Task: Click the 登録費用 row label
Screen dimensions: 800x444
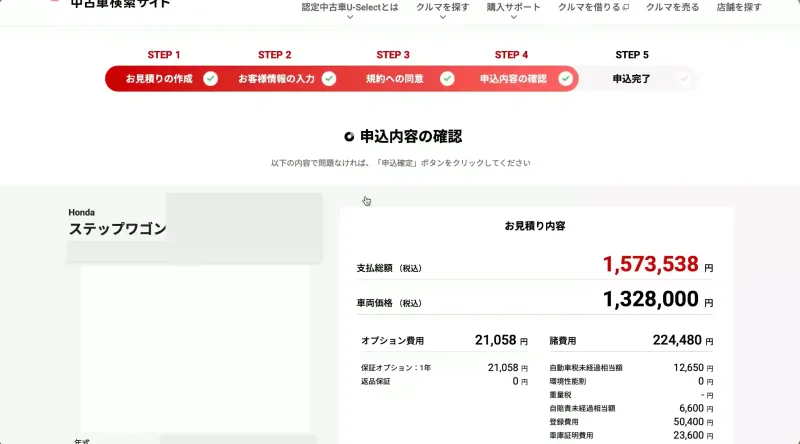Action: point(564,422)
